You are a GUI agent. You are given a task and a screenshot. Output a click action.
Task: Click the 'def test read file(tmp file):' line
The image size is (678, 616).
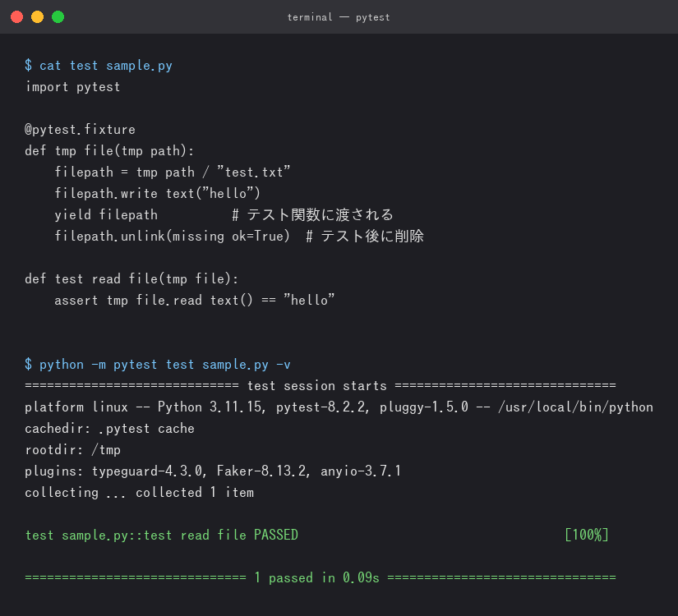131,278
